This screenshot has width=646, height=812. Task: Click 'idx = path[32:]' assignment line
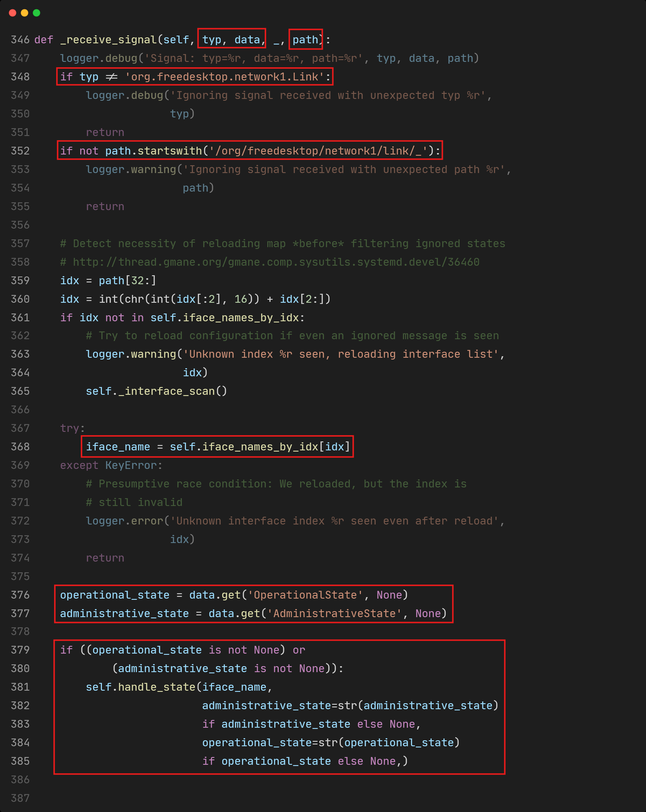[x=108, y=281]
